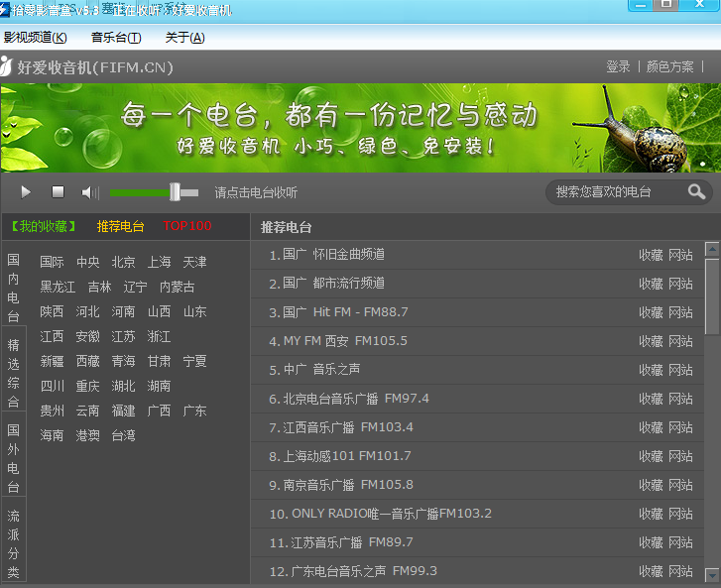This screenshot has width=721, height=588.
Task: Adjust the green volume slider
Action: [175, 192]
